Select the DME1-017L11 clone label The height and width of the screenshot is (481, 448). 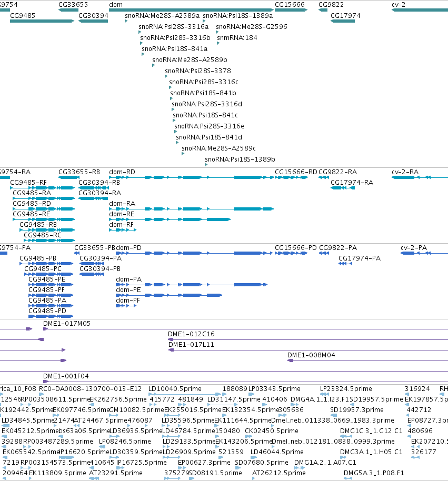pos(191,345)
